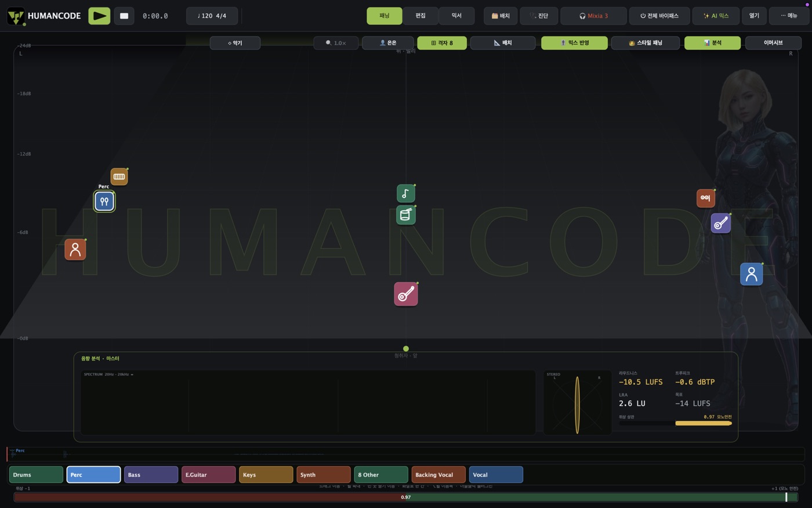Click the Stop button beside Play

click(x=124, y=16)
